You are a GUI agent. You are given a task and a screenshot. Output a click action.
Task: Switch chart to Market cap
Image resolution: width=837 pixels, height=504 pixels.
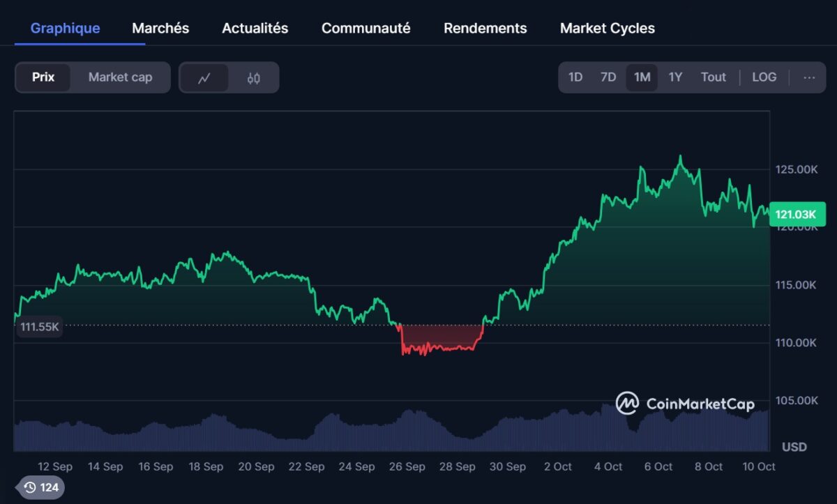tap(120, 77)
